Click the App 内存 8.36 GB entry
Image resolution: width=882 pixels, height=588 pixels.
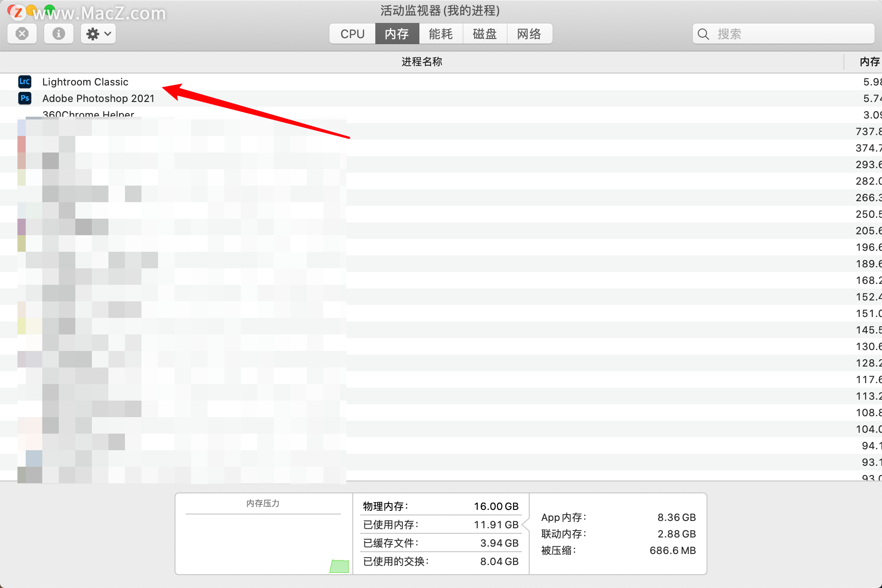tap(618, 517)
